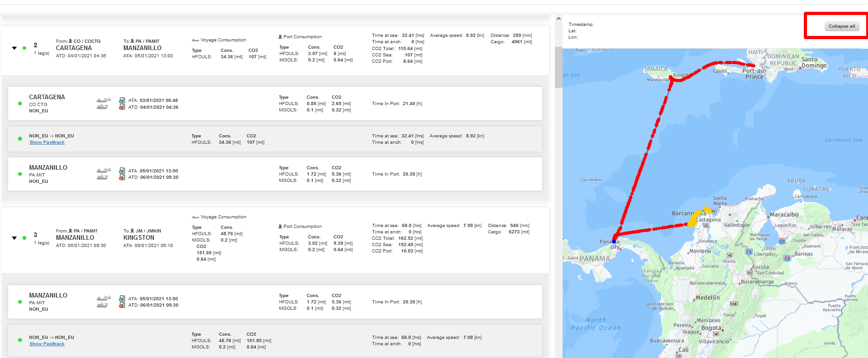Click the Santo Domingo label on the map
The image size is (868, 358).
814,62
